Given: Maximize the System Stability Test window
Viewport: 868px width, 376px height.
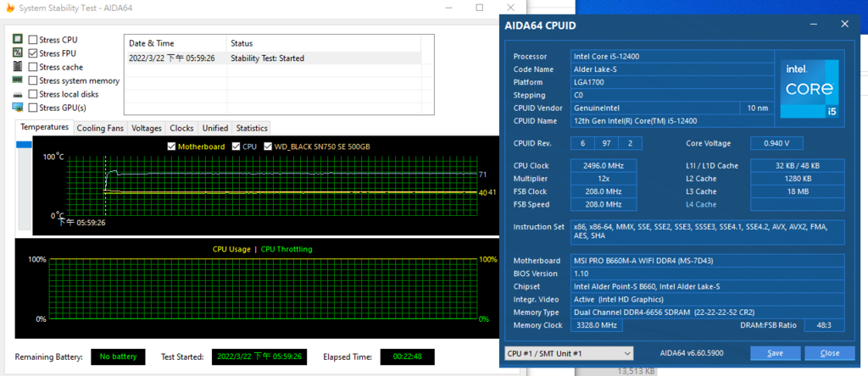Looking at the screenshot, I should [x=480, y=8].
